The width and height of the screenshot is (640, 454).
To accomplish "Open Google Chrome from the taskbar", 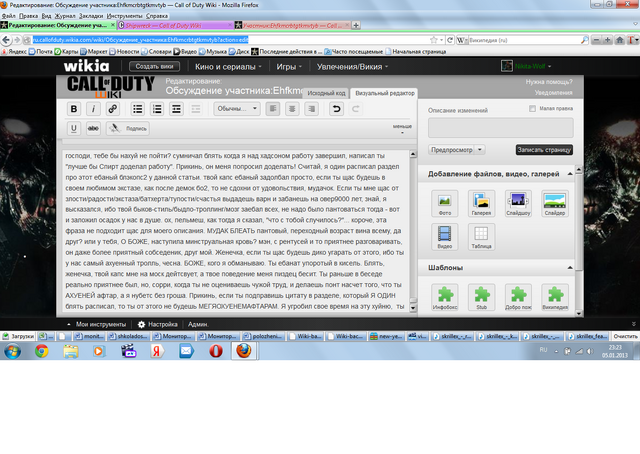I will (x=42, y=351).
